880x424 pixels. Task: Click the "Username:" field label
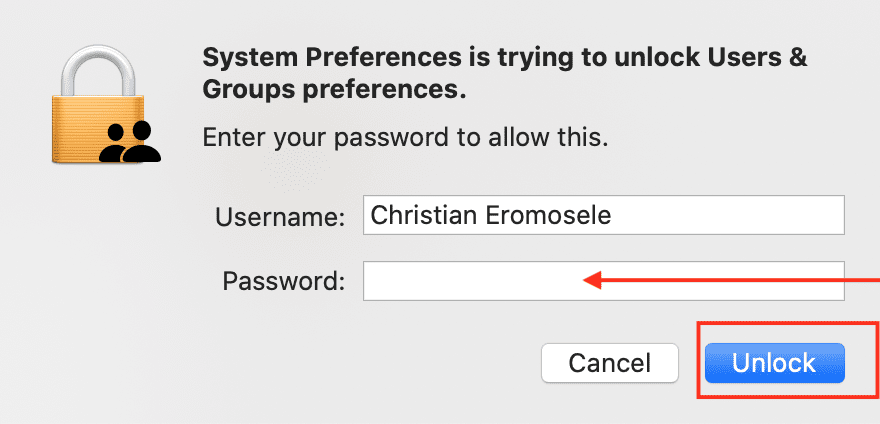(x=280, y=215)
